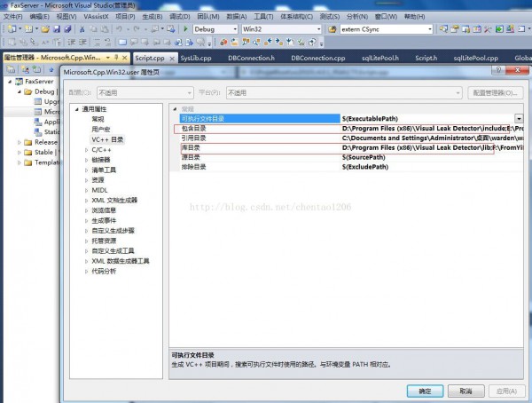Start debugging with the green play icon
Image resolution: width=532 pixels, height=403 pixels.
pyautogui.click(x=185, y=29)
